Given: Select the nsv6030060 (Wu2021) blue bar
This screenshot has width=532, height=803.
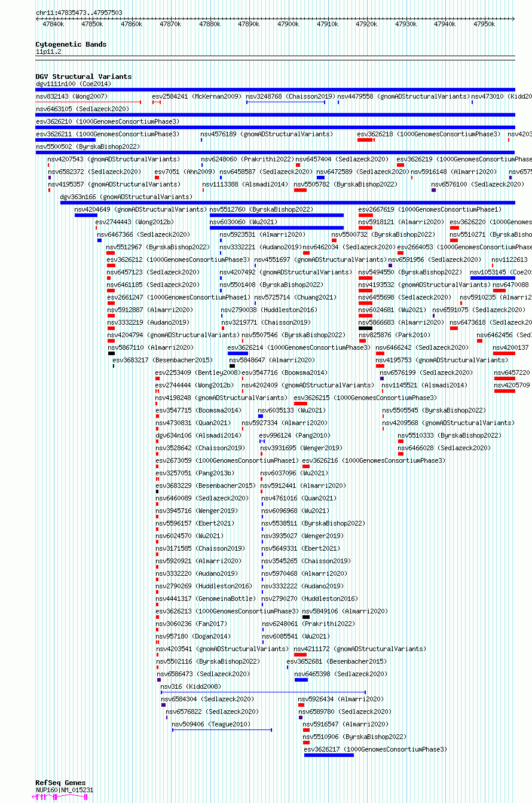Looking at the screenshot, I should pos(277,228).
